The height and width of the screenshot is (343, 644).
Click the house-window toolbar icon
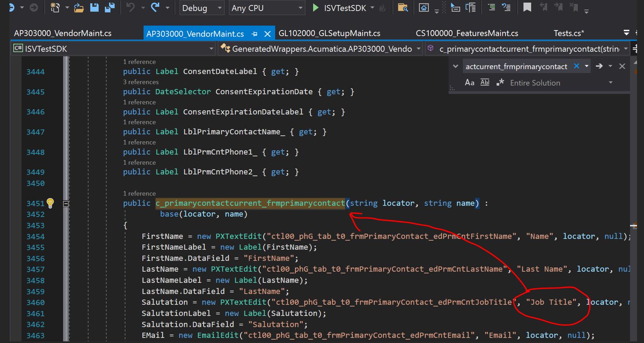[423, 7]
